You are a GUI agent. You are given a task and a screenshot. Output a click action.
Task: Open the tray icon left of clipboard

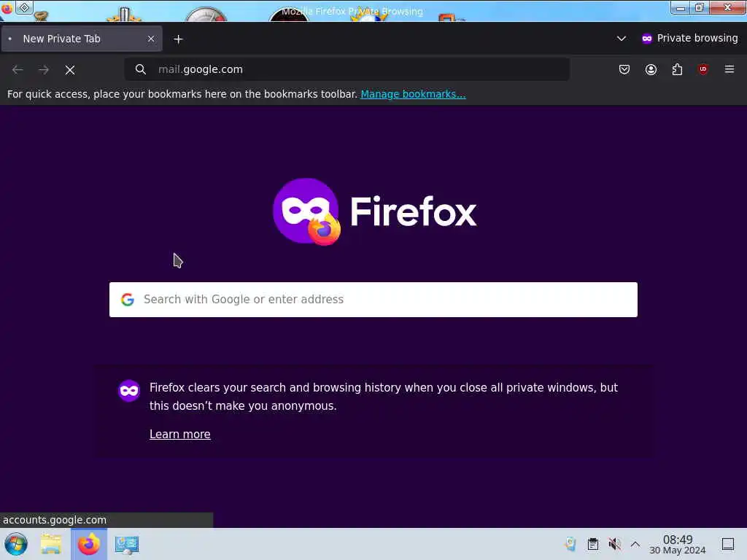tap(570, 544)
